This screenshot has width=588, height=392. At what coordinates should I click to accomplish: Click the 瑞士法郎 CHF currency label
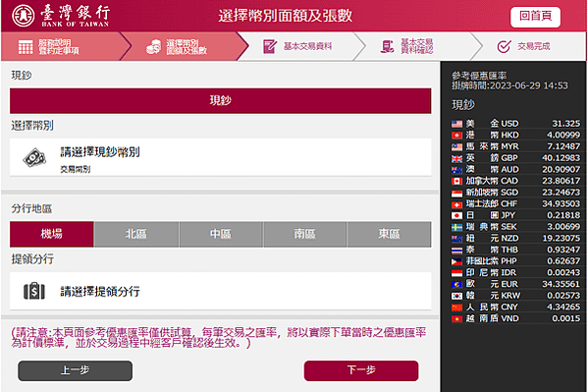coord(491,204)
